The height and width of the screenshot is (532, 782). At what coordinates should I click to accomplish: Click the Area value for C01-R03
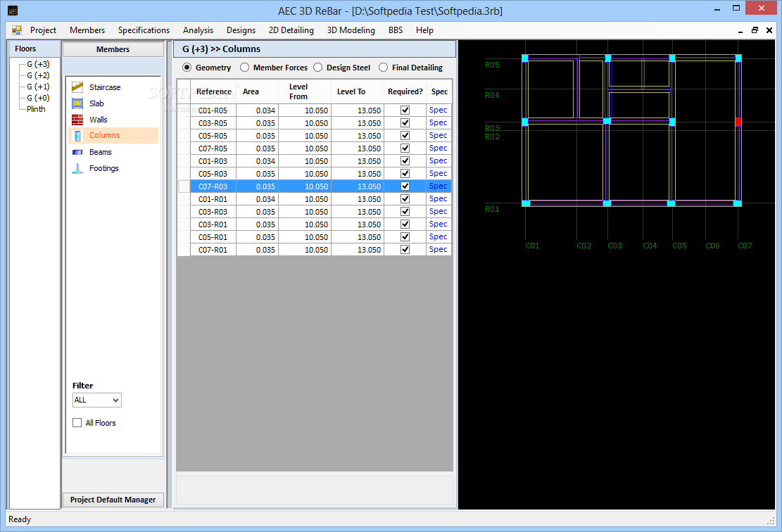click(x=258, y=161)
